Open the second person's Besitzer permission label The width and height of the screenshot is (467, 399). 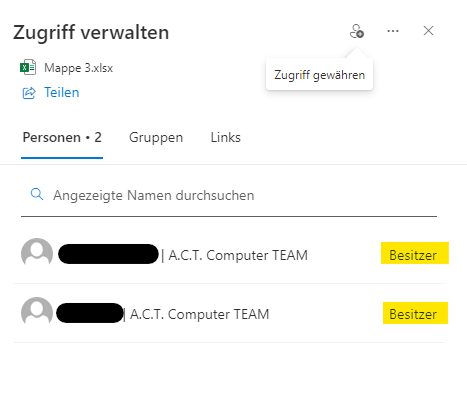click(x=415, y=313)
